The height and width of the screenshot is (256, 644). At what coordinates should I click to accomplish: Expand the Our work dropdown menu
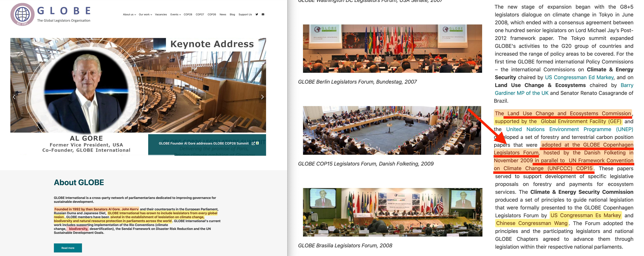pyautogui.click(x=145, y=15)
